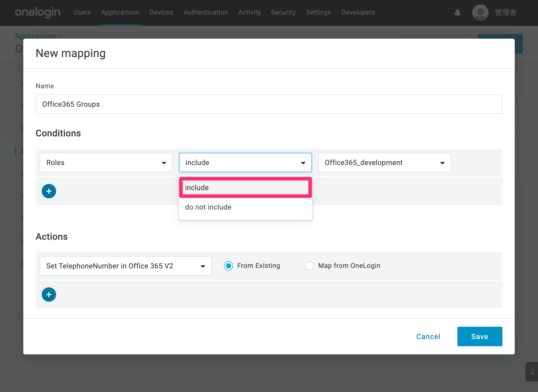Open the Office365_development value dropdown
The width and height of the screenshot is (538, 392).
pos(385,162)
